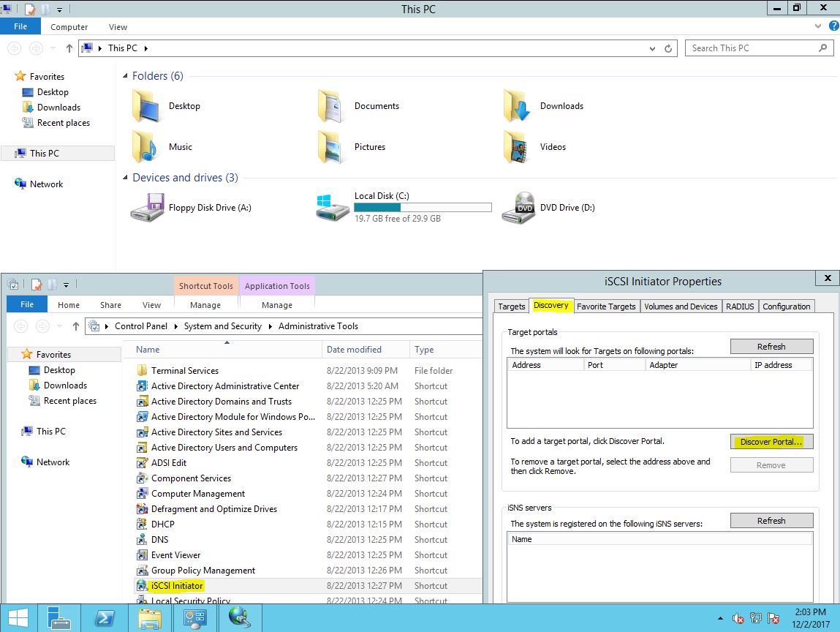Select the Floppy Disk Drive (A:) icon
The height and width of the screenshot is (632, 840).
tap(148, 207)
